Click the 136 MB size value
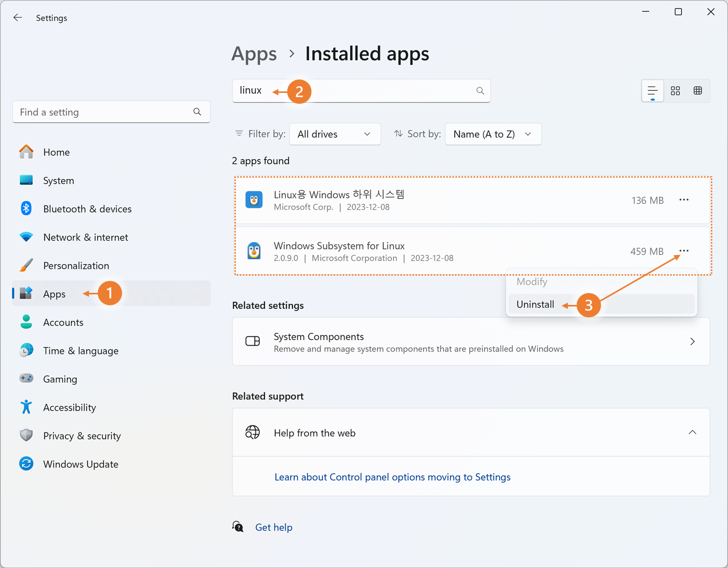This screenshot has width=728, height=568. (647, 200)
